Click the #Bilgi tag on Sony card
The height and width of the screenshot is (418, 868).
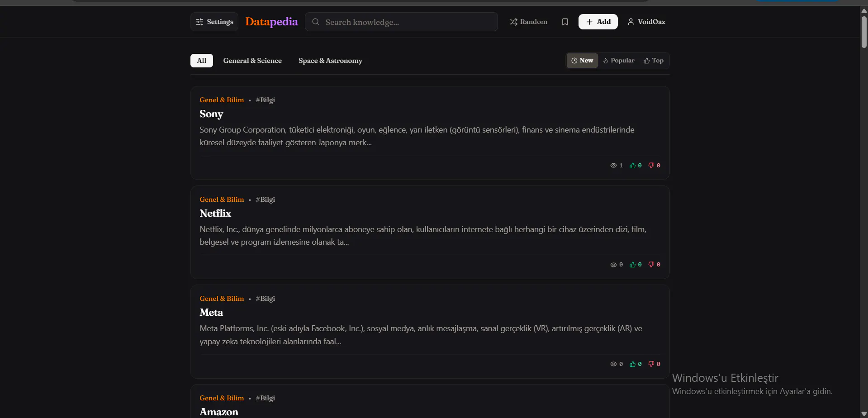265,100
